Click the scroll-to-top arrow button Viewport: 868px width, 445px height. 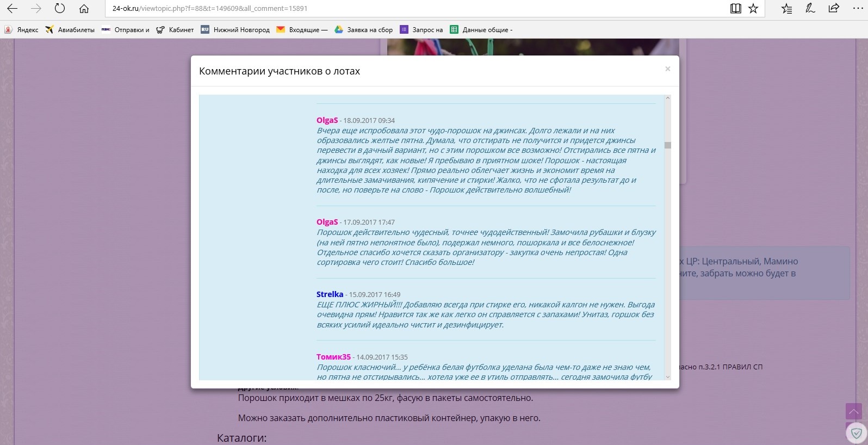[x=853, y=411]
